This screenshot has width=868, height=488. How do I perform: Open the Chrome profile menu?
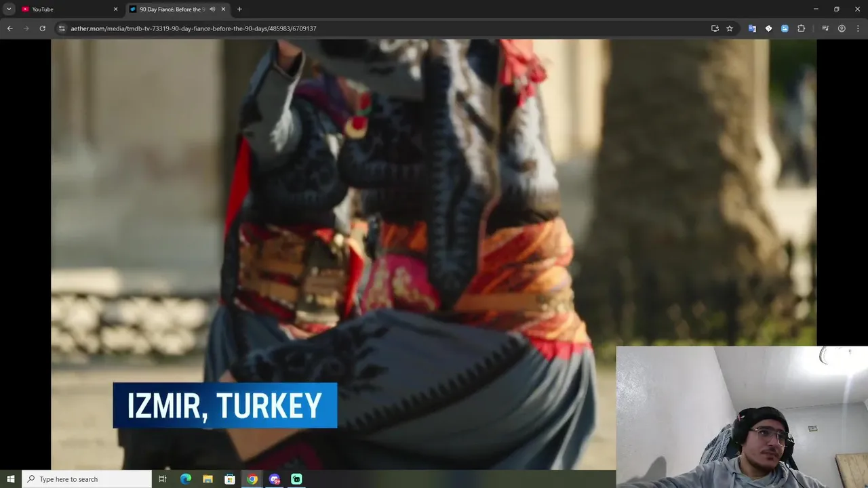tap(842, 28)
